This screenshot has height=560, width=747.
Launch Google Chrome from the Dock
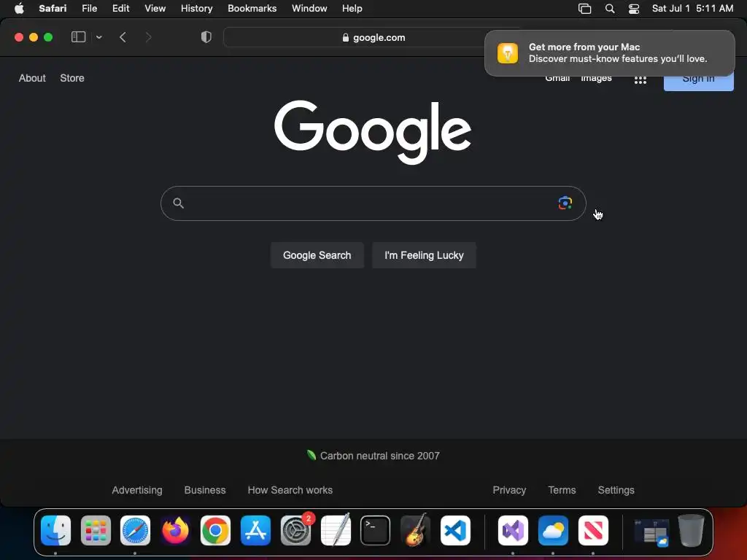tap(215, 530)
